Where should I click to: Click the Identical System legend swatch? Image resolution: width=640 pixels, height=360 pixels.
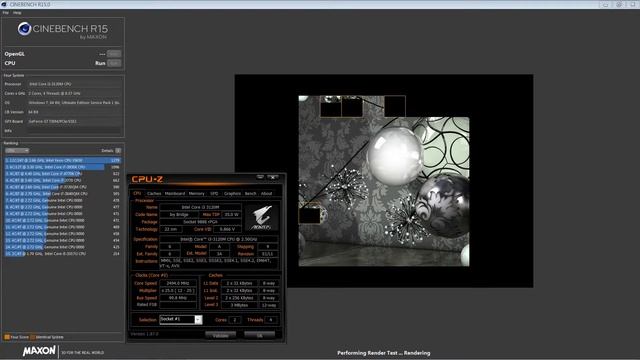pos(33,337)
